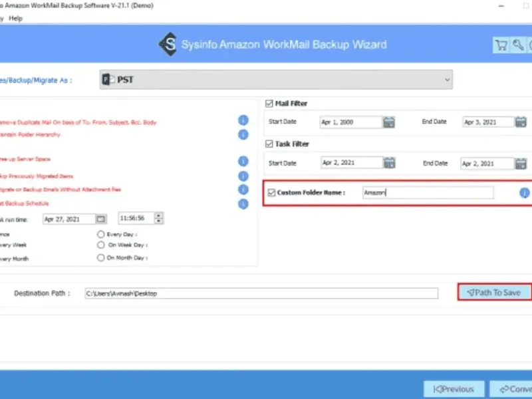The height and width of the screenshot is (399, 532).
Task: Open info icon for Emails Without Attachment
Action: tap(243, 190)
